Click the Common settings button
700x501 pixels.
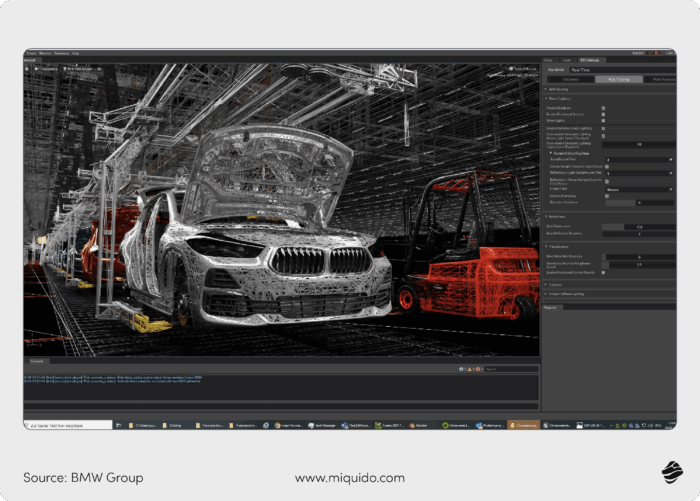(x=571, y=79)
